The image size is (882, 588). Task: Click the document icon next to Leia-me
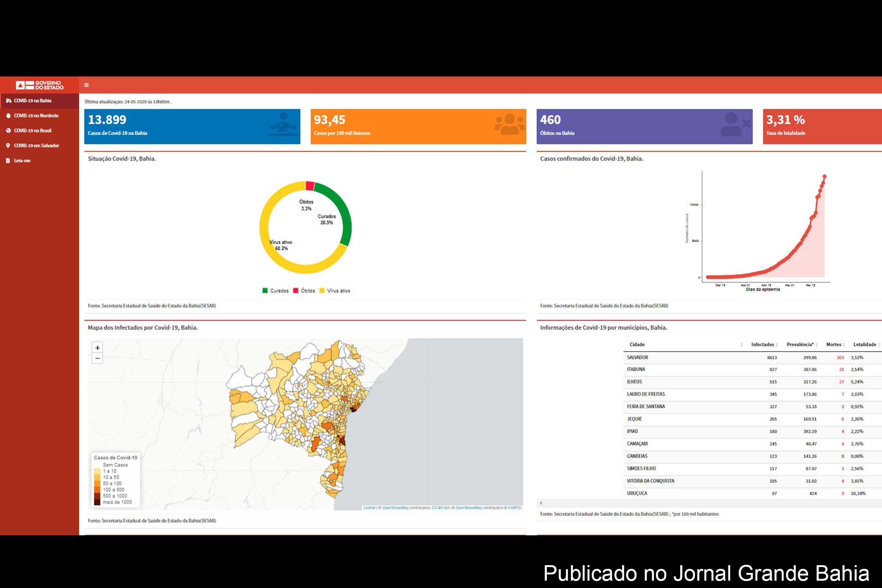click(8, 161)
